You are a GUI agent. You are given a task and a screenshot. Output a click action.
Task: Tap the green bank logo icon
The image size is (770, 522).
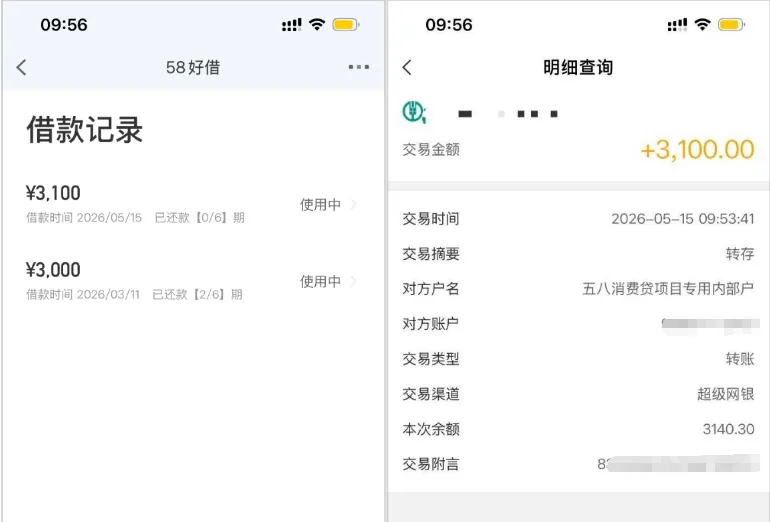[414, 111]
